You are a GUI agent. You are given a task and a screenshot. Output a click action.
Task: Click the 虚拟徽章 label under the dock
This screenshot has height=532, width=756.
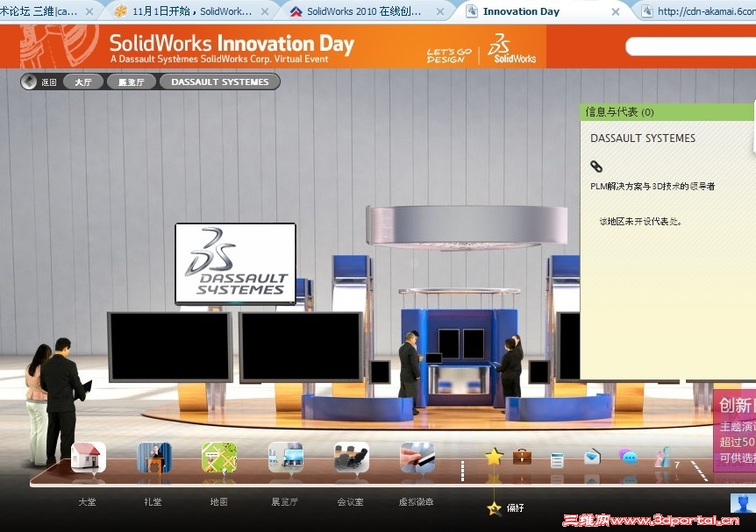[x=416, y=502]
